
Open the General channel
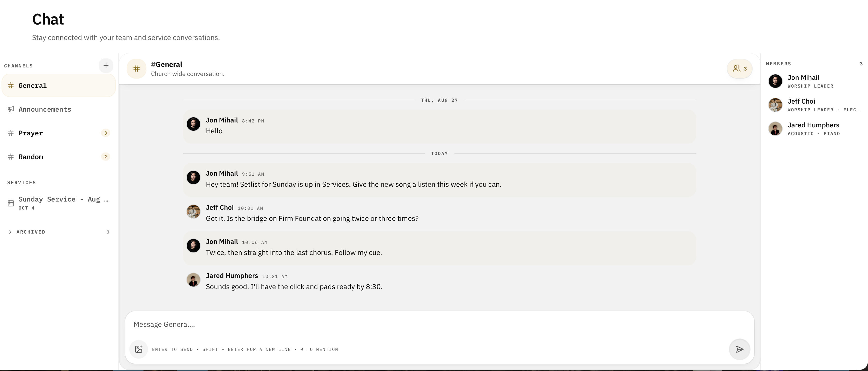point(59,86)
